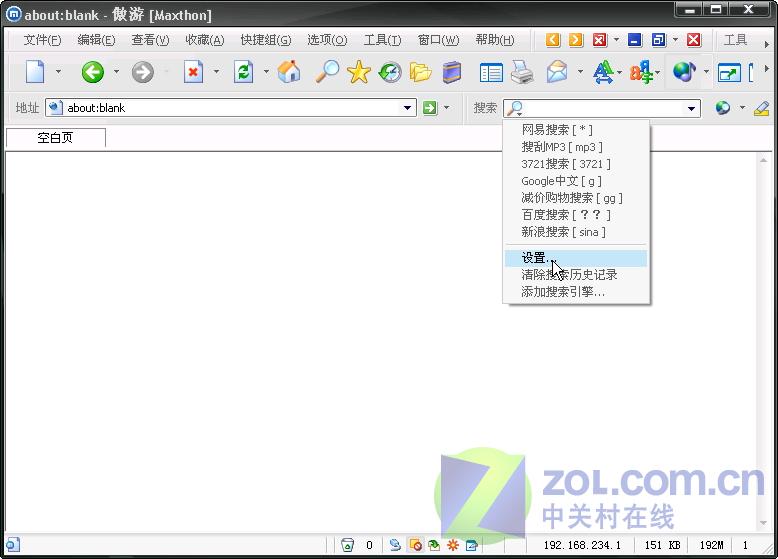
Task: Open the 编辑(E) menu
Action: tap(96, 40)
